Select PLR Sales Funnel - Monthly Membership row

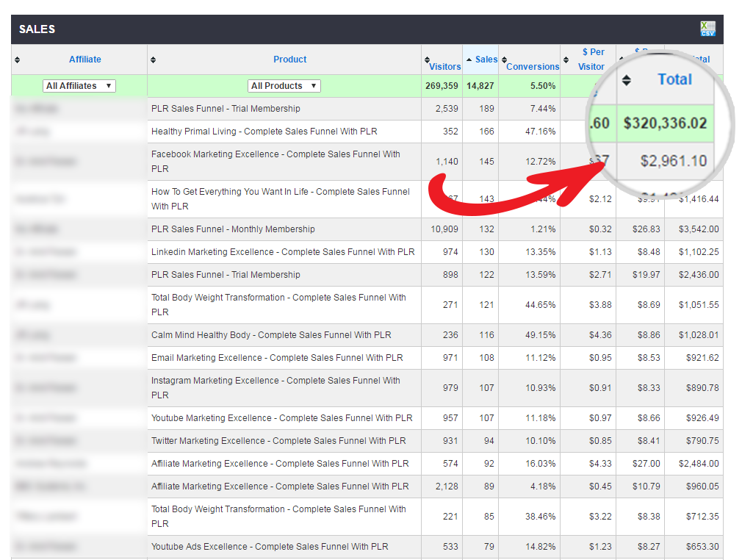(233, 229)
